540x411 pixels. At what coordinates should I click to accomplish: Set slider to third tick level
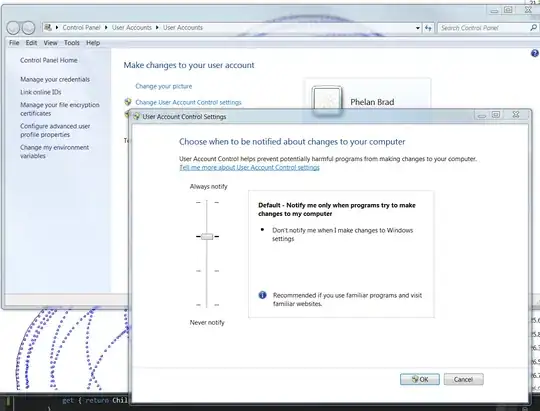tap(207, 271)
